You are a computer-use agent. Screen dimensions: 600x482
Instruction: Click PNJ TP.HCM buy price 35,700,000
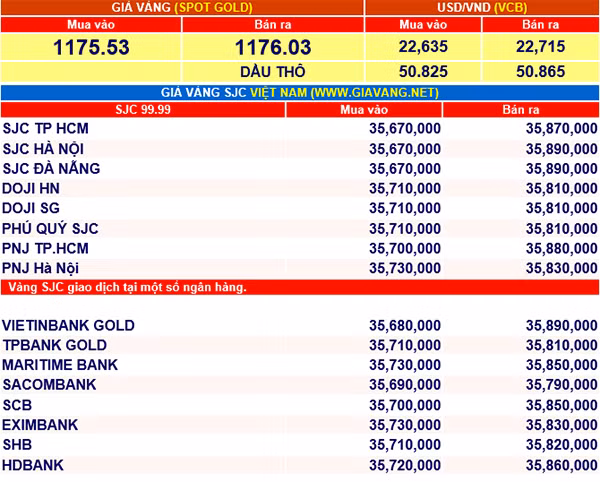coord(405,249)
